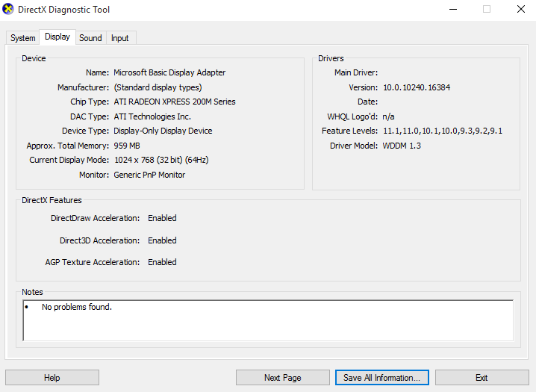Exit the diagnostic tool via Exit button
Viewport: 536px width, 392px height.
coord(482,378)
